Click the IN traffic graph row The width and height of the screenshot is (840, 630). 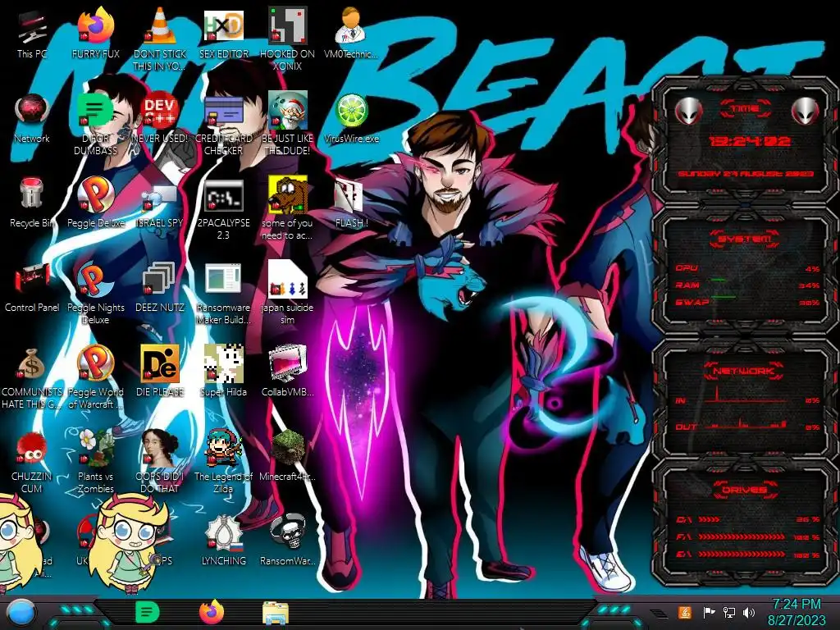[746, 398]
